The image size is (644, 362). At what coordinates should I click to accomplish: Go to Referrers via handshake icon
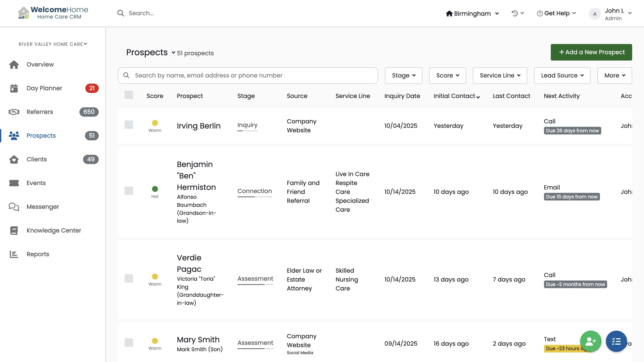click(x=14, y=112)
